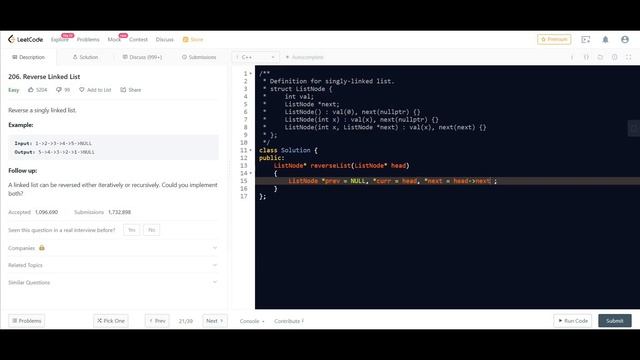Expand the Companies section
640x360 pixels.
pyautogui.click(x=113, y=248)
